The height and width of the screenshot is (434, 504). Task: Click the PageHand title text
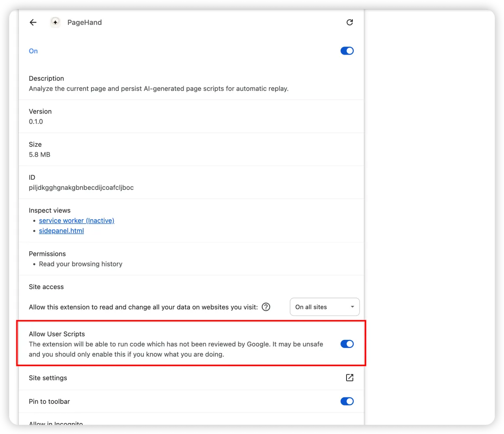84,22
